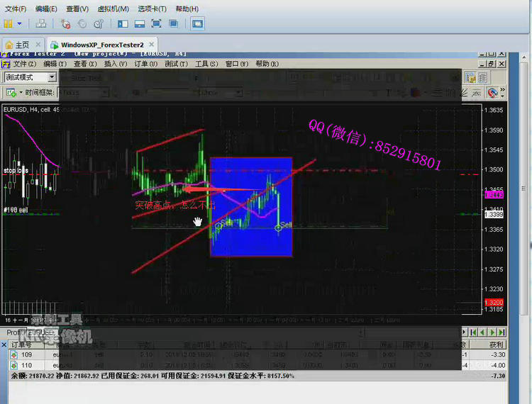Select order 109 row in orders table
532x404 pixels.
pos(27,354)
